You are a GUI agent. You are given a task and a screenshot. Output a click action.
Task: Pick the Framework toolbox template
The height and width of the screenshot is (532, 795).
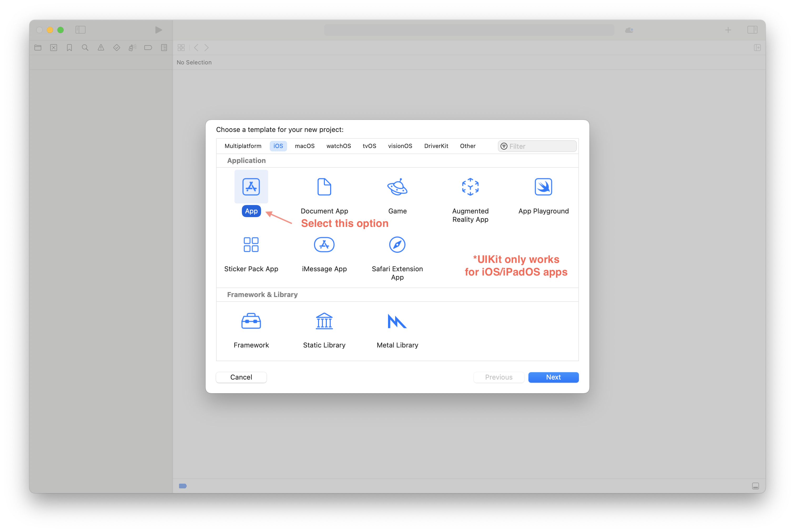click(x=251, y=321)
